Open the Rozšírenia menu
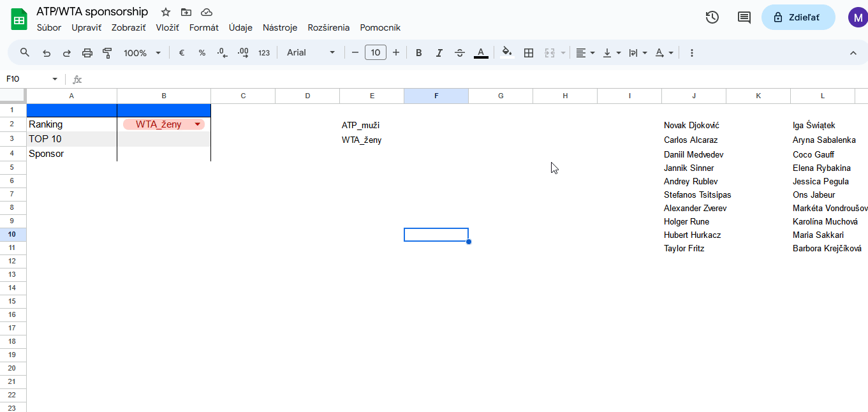Screen dimensions: 868x412 (x=328, y=27)
